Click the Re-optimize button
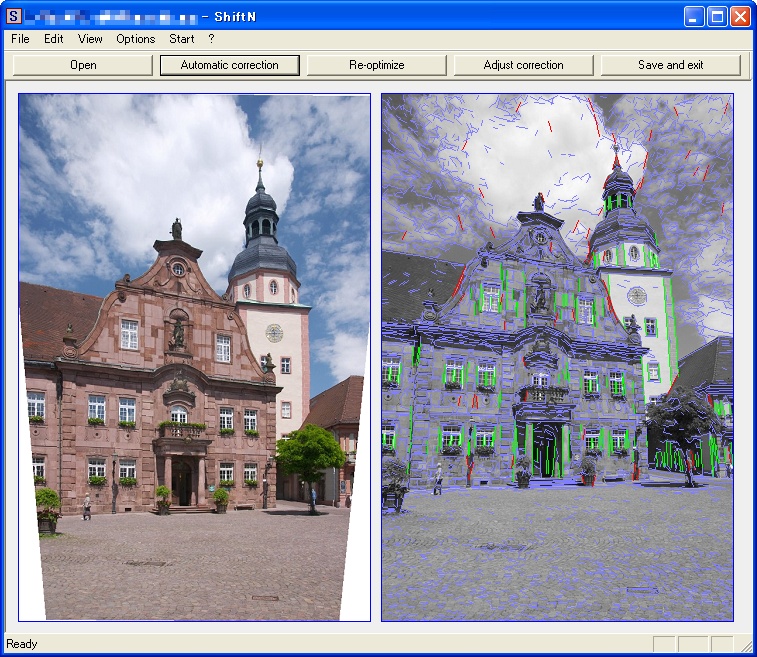Image resolution: width=757 pixels, height=657 pixels. [x=377, y=65]
